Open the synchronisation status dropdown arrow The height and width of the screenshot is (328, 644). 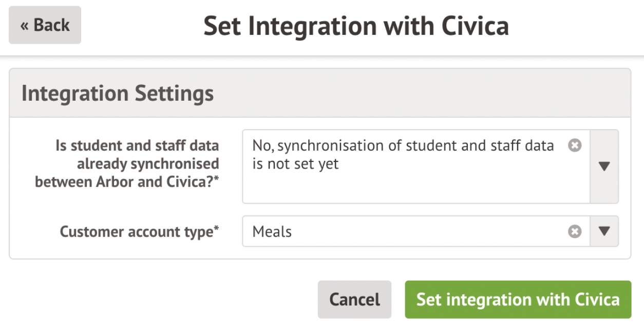(x=604, y=166)
